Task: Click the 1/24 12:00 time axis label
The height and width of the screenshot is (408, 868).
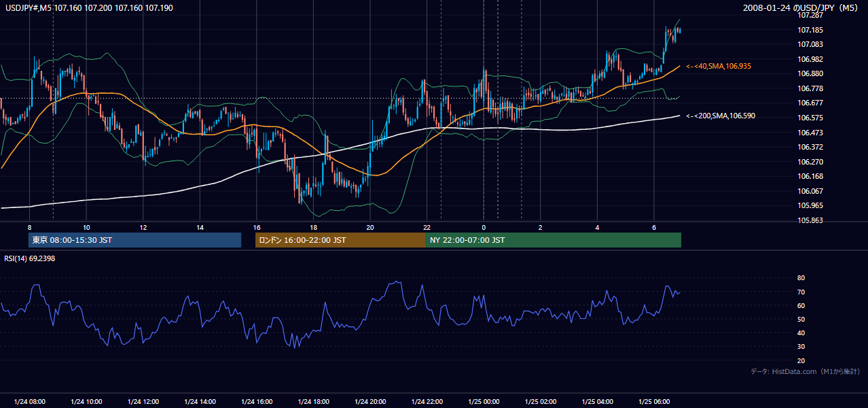Action: (x=143, y=402)
